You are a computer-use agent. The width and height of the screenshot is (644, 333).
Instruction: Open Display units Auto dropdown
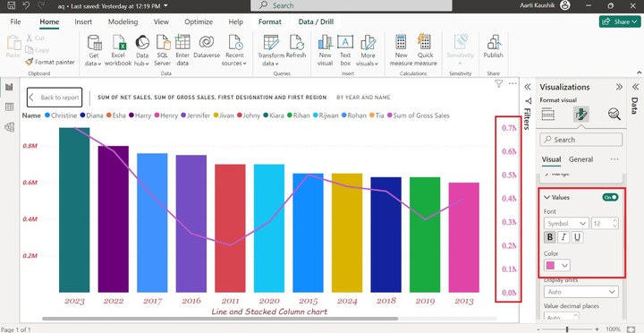pos(580,292)
